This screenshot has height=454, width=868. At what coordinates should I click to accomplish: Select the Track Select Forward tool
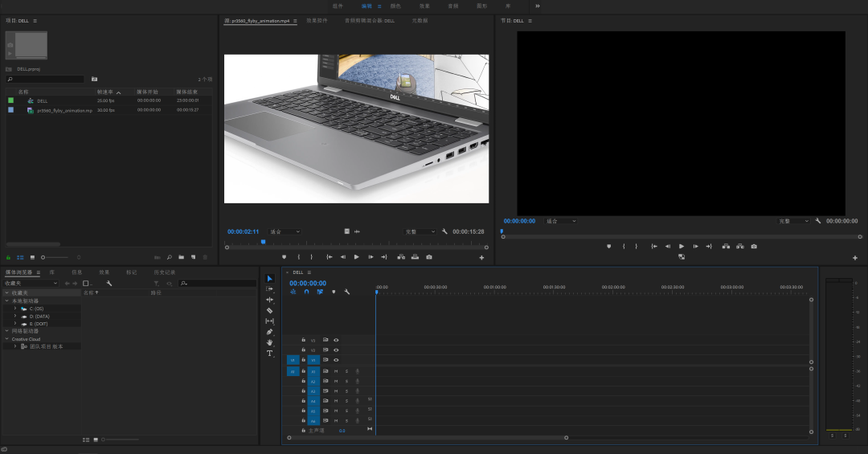[x=269, y=288]
